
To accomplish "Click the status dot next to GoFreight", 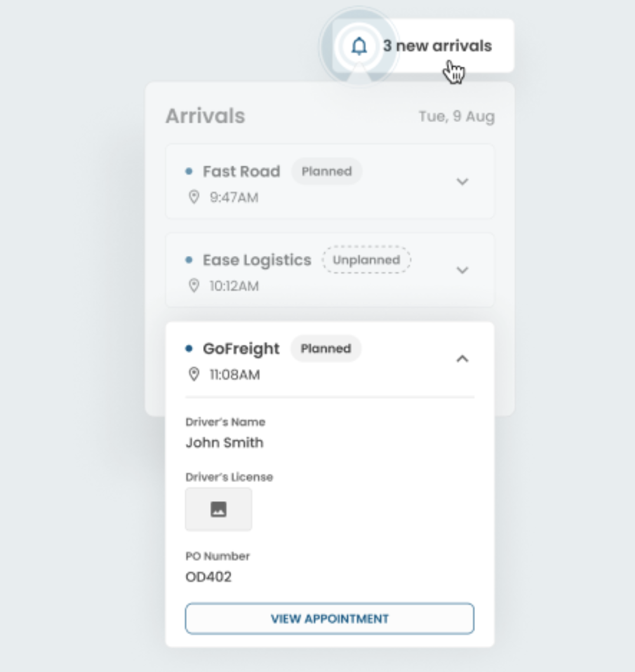I will click(x=189, y=348).
